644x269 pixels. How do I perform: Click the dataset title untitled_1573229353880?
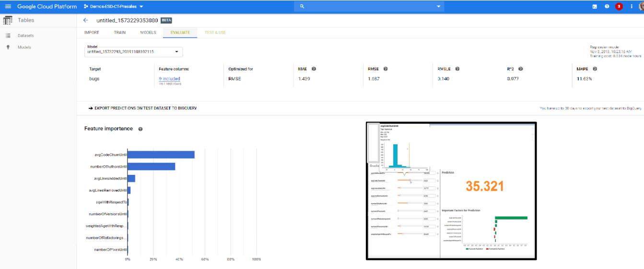[128, 20]
